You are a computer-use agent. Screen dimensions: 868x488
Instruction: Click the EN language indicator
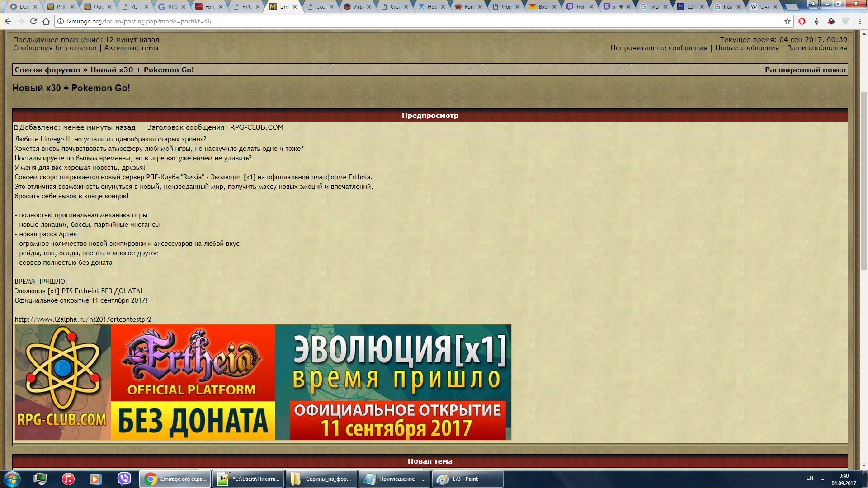(810, 478)
